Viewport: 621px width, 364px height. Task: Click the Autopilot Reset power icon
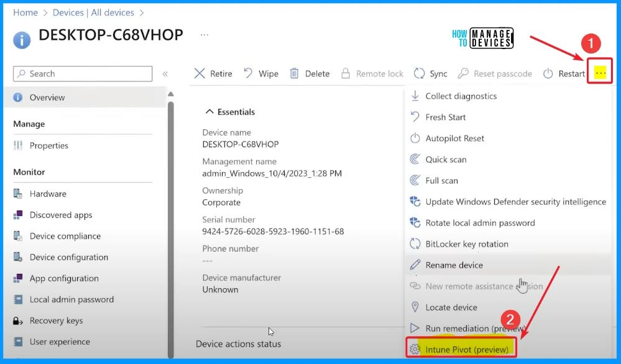(415, 138)
